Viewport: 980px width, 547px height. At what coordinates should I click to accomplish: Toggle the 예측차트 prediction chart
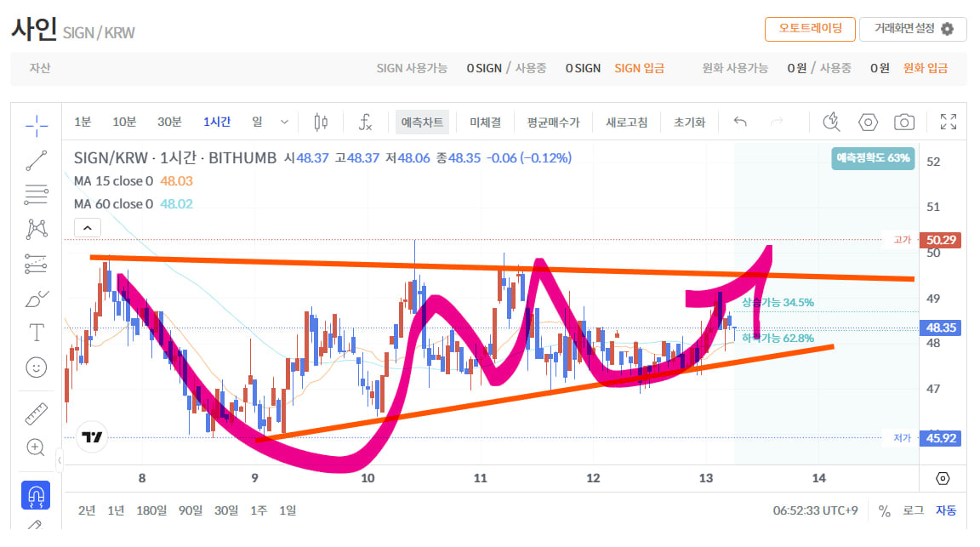(422, 123)
